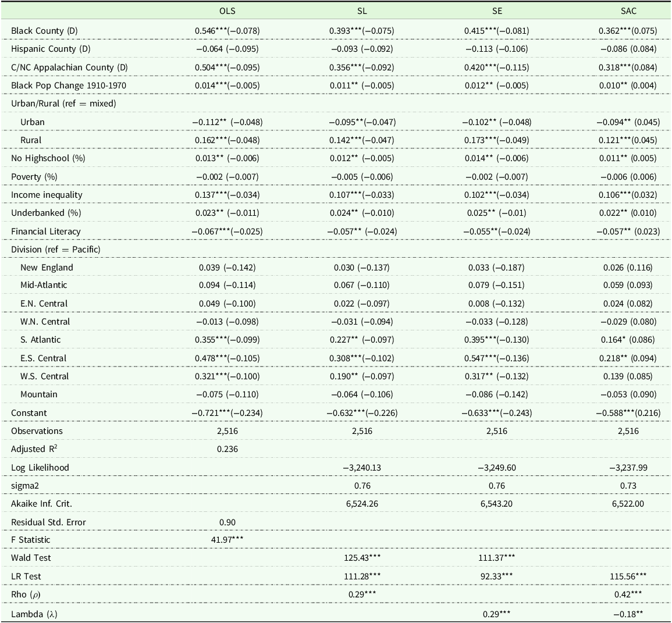Select the Division (ref = Pacific) heading
Viewport: 672px width, 623px height.
pyautogui.click(x=55, y=250)
